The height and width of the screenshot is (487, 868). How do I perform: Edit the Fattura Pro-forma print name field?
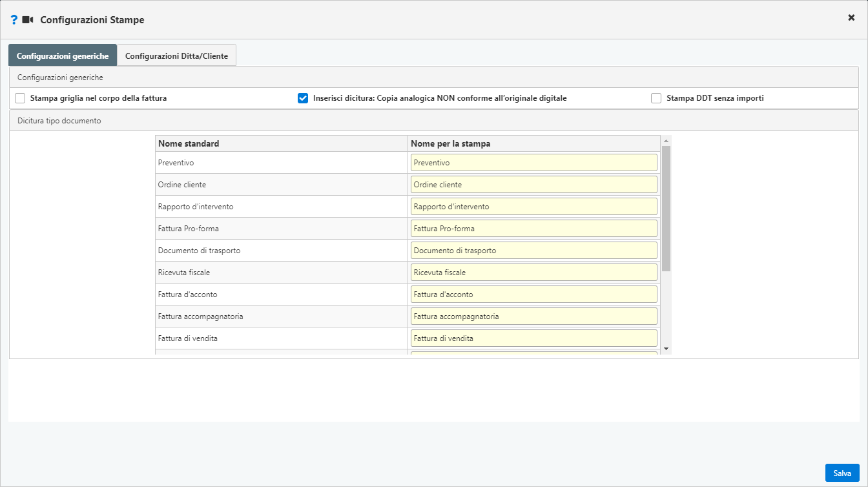click(x=533, y=229)
